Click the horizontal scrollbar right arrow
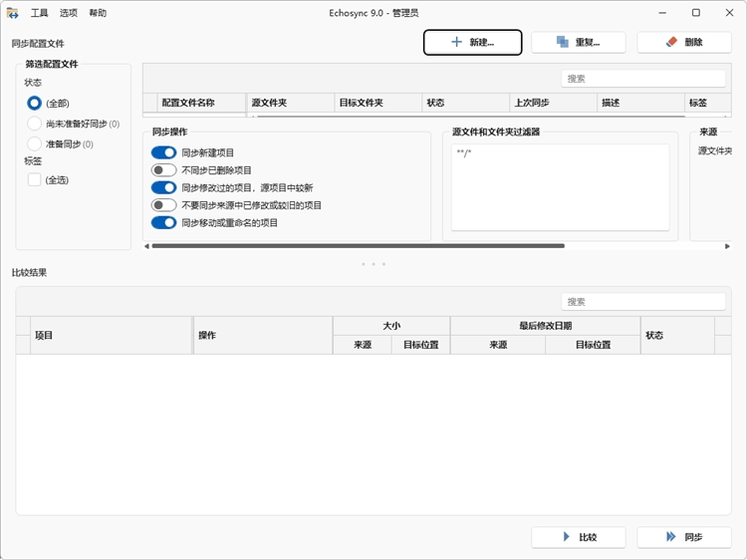This screenshot has width=747, height=560. point(727,246)
